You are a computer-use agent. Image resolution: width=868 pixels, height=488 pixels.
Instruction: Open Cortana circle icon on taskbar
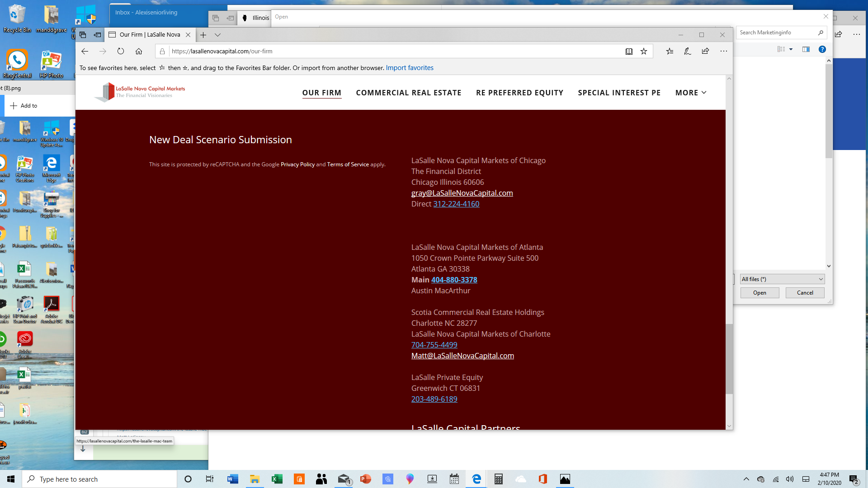[x=188, y=479]
